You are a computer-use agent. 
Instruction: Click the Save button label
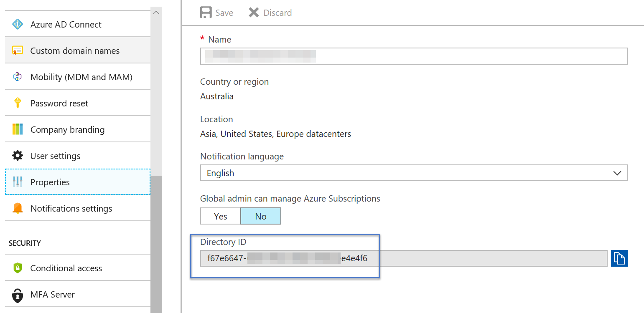(224, 13)
